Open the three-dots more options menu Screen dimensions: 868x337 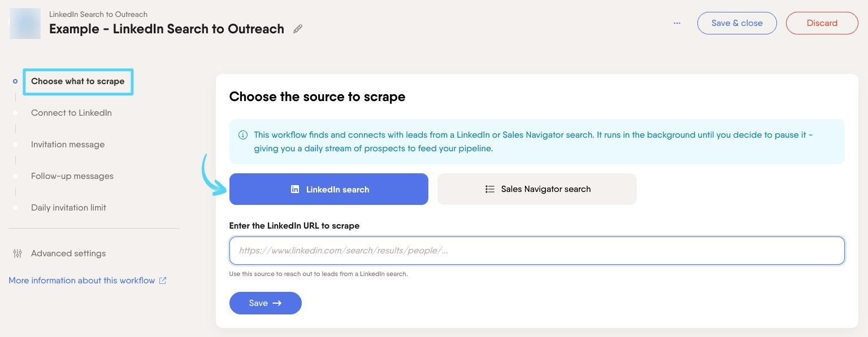point(677,23)
